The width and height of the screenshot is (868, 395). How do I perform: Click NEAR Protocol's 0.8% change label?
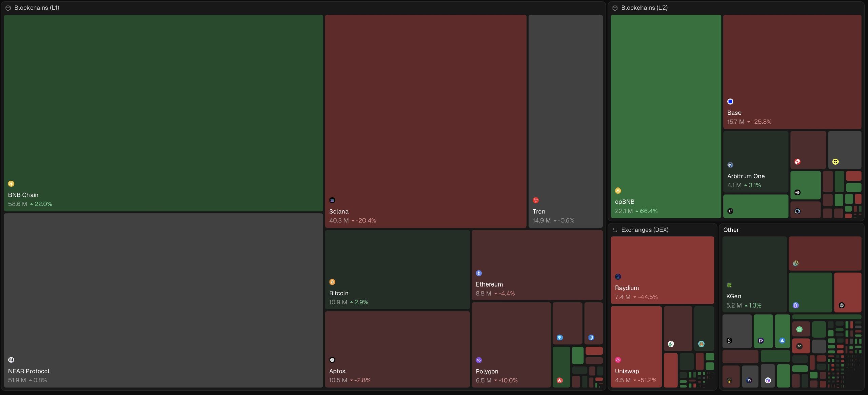click(40, 380)
